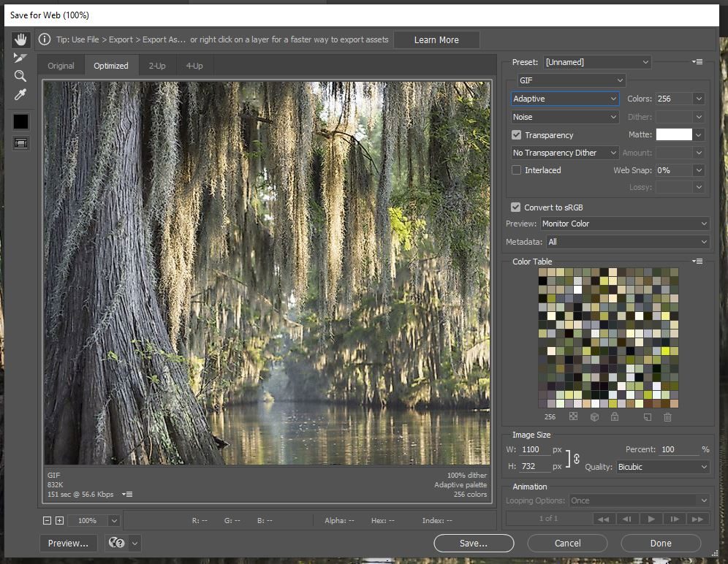Click the constrain proportions link icon
This screenshot has width=728, height=564.
[x=576, y=459]
